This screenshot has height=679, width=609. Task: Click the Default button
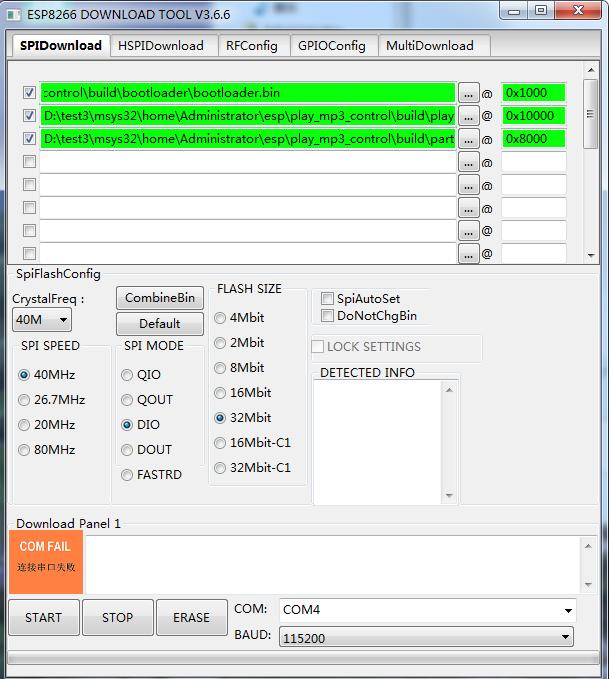[159, 323]
